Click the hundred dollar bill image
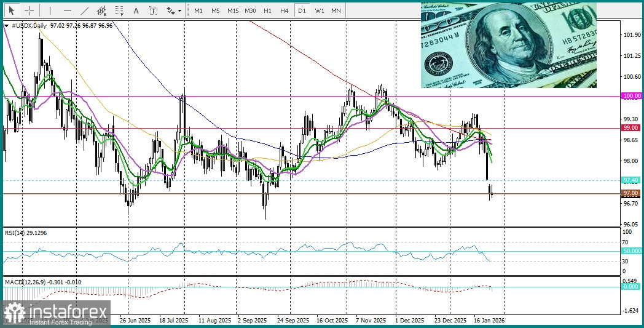The width and height of the screenshot is (644, 328). [508, 45]
